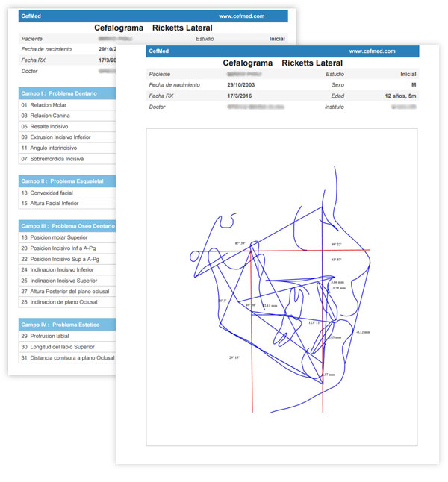Image resolution: width=448 pixels, height=482 pixels.
Task: Select row 29 Protrusion labial
Action: click(x=67, y=337)
